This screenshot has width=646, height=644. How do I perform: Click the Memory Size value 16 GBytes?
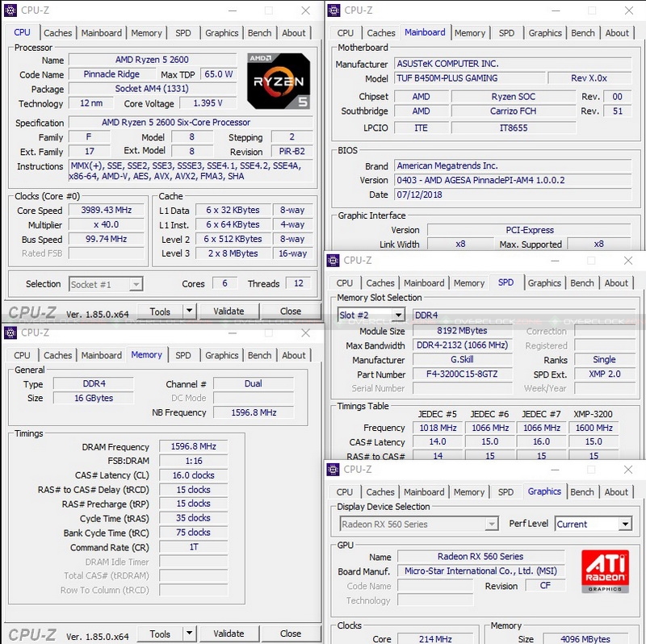tap(94, 398)
